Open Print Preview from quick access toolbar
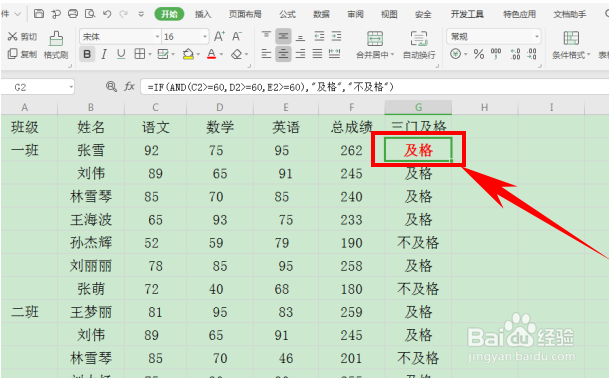609x378 pixels. tap(90, 14)
